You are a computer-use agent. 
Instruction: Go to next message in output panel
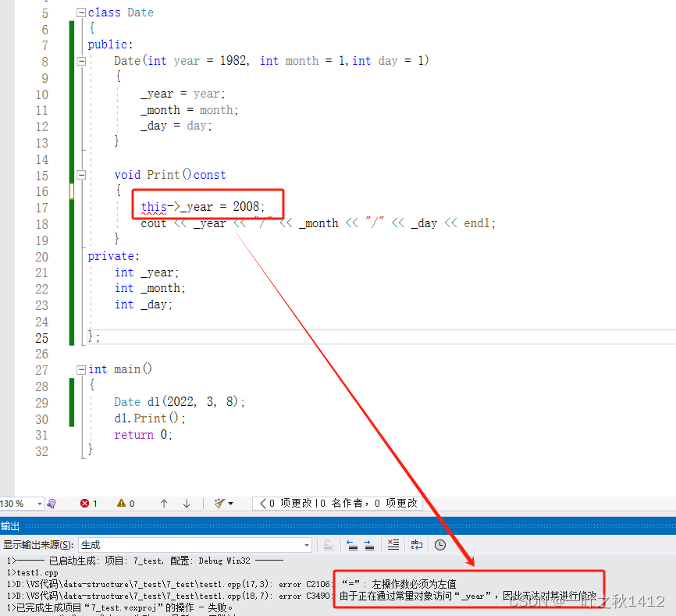click(369, 545)
